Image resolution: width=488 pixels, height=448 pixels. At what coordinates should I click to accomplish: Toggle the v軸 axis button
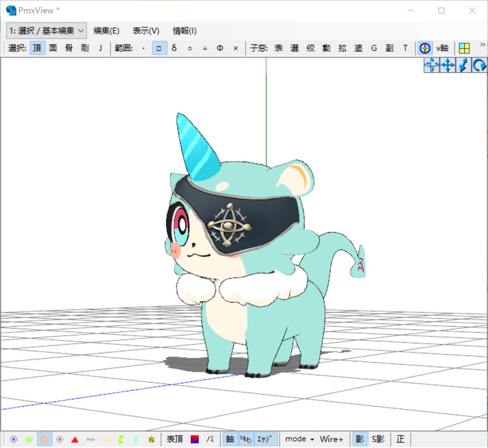pos(442,48)
